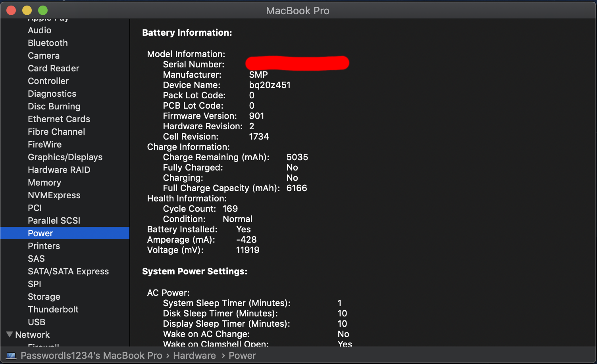This screenshot has height=364, width=597.
Task: Click Hardware in the path bar
Action: point(195,356)
